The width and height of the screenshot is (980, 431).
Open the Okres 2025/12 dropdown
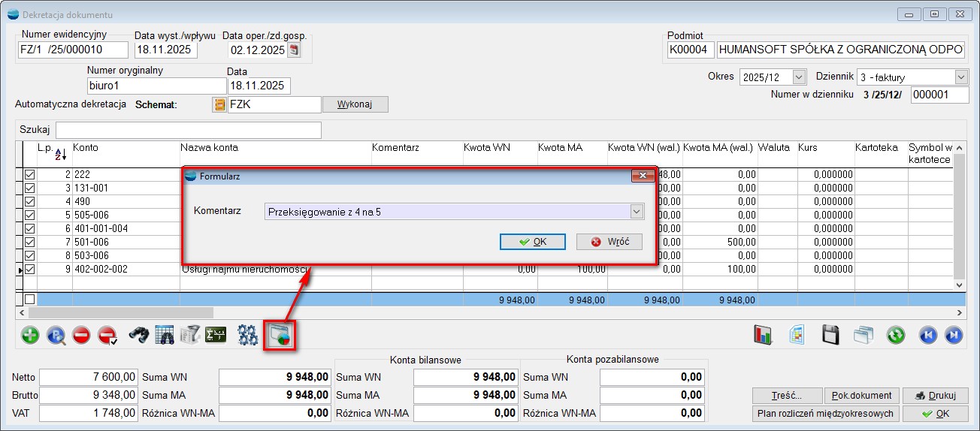tap(797, 77)
